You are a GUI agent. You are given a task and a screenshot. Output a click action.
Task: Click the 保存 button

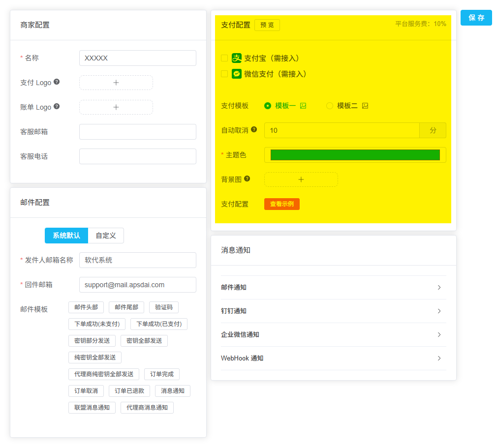click(x=475, y=18)
